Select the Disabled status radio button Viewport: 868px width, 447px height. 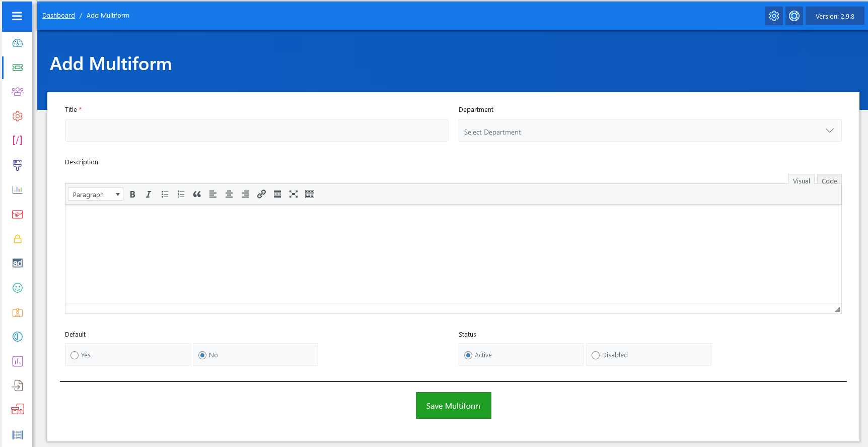(x=596, y=355)
